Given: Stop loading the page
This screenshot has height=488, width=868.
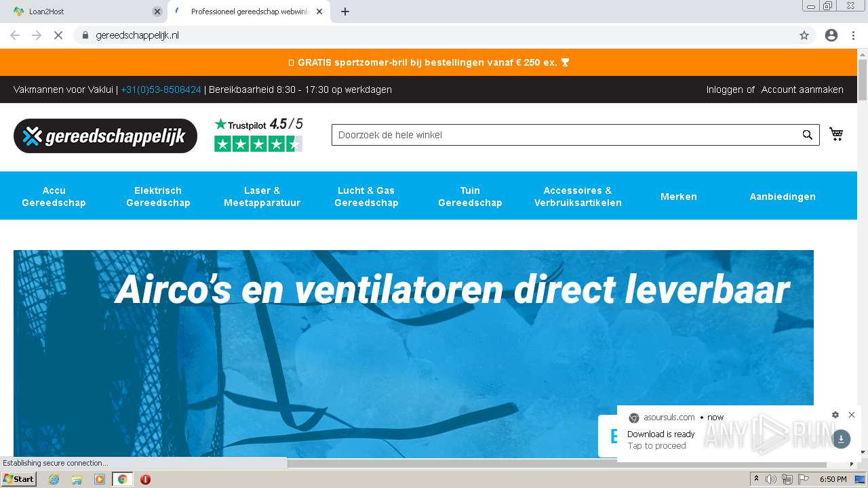Looking at the screenshot, I should [58, 35].
